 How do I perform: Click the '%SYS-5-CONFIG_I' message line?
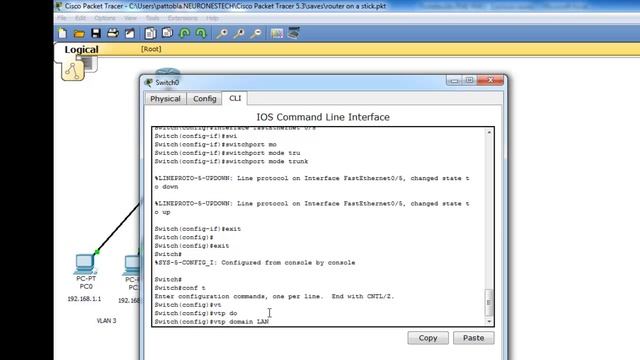pyautogui.click(x=255, y=262)
